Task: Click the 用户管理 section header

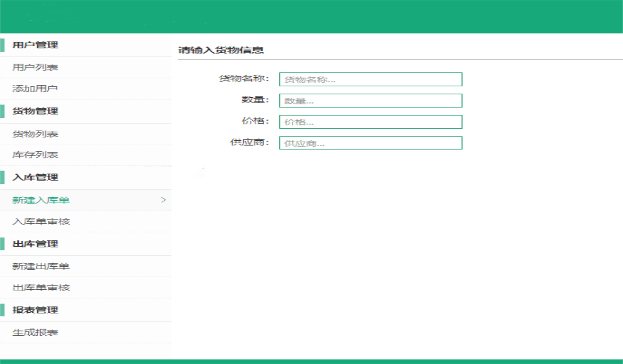Action: (x=35, y=45)
